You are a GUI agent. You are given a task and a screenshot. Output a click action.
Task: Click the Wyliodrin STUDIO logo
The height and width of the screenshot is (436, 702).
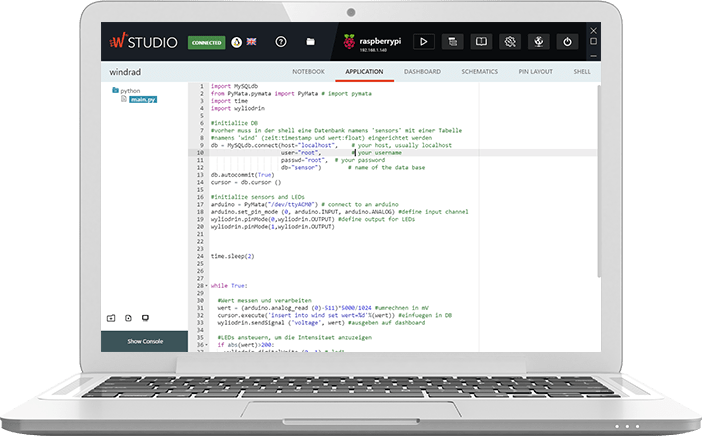tap(143, 42)
